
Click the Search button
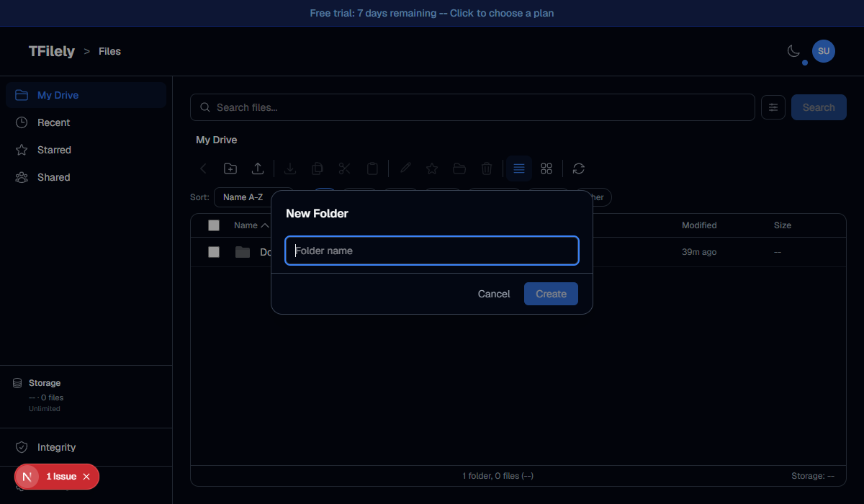(x=819, y=107)
